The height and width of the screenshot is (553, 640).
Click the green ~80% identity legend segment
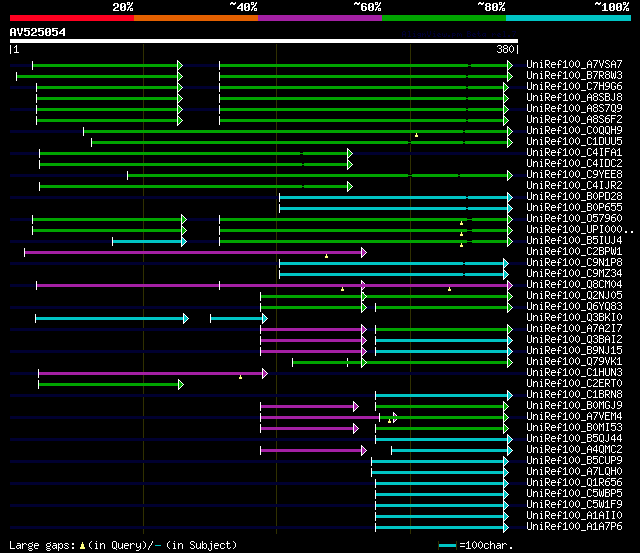pos(444,18)
